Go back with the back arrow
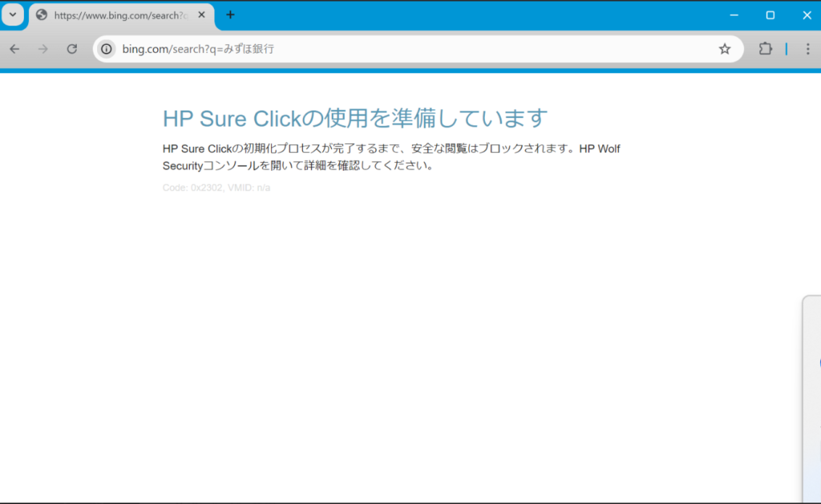This screenshot has height=504, width=821. 14,49
